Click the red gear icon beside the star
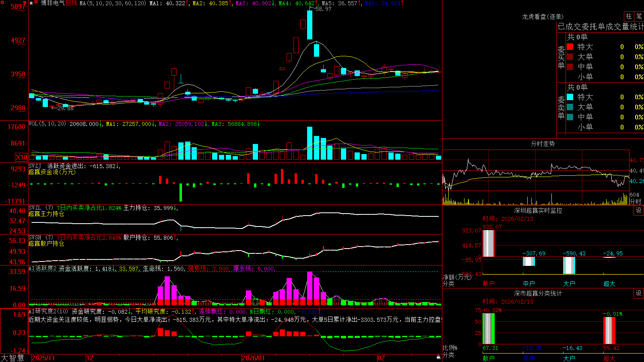 36,3
